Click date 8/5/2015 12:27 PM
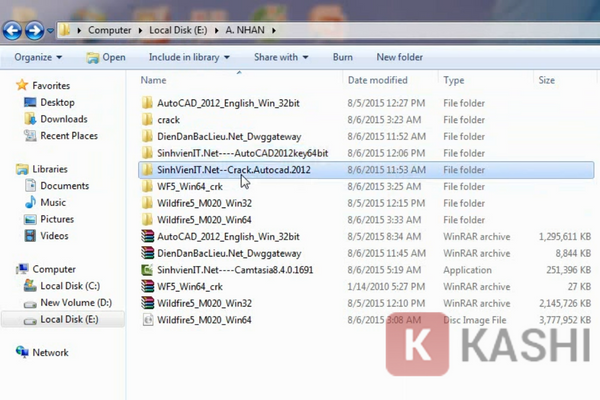Screen dimensions: 600x400 coord(386,103)
